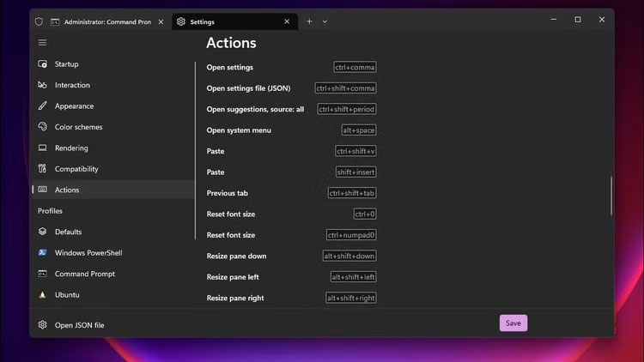Close the Settings tab

coord(287,21)
